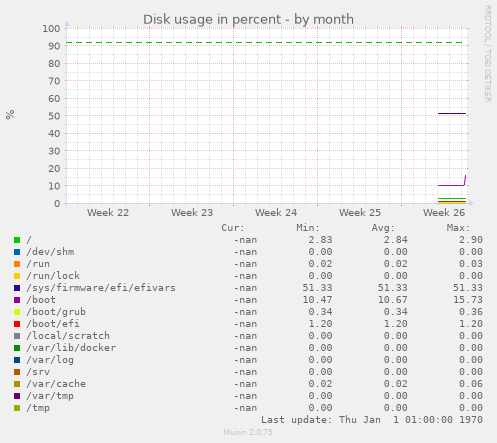
Task: Click the Munin 2.0.75 version text
Action: [x=248, y=432]
